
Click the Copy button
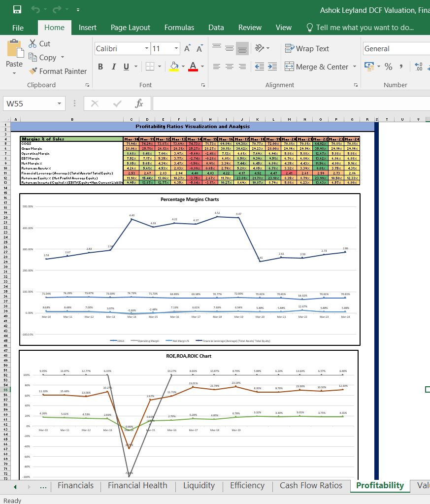42,57
